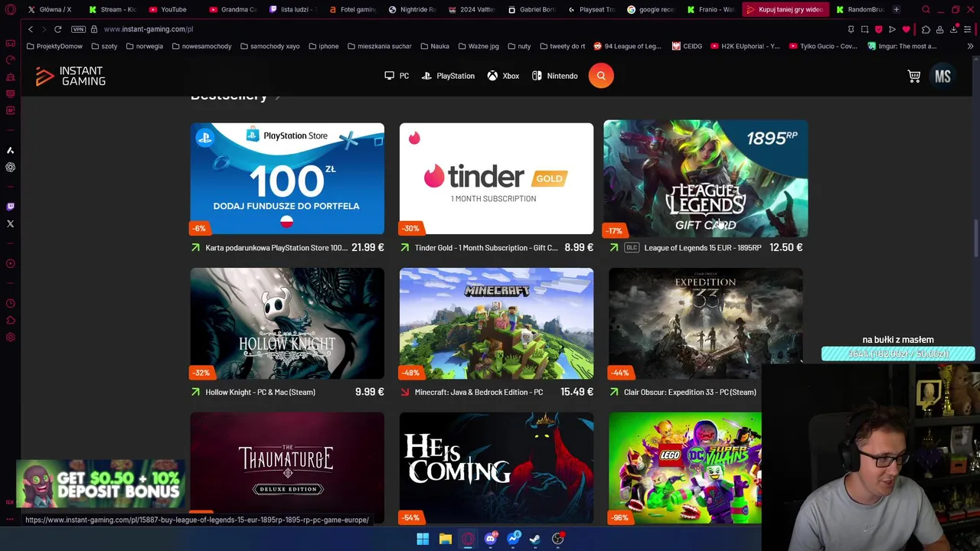
Task: Expand the bookmarks overflow chevron
Action: [970, 46]
